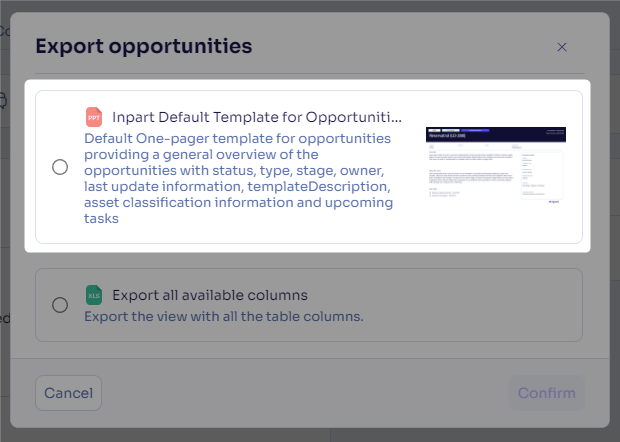The width and height of the screenshot is (620, 442).
Task: Click the purple tag in the preview thumbnail header
Action: (475, 130)
